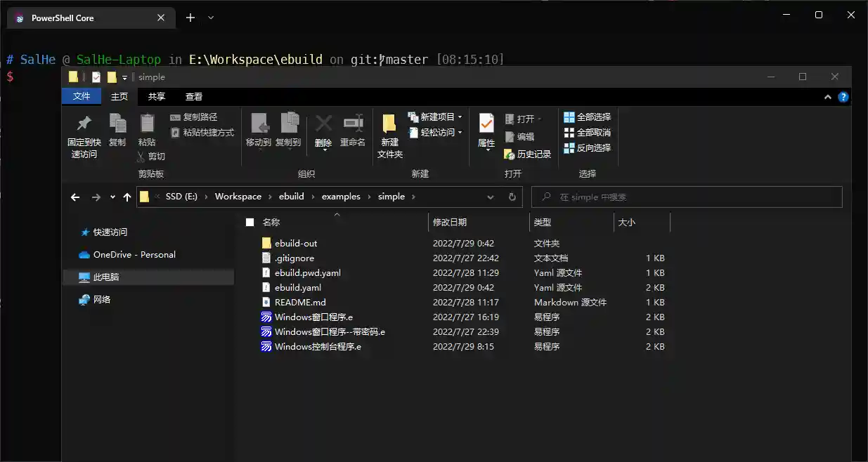The image size is (868, 462).
Task: Open the View ribbon tab
Action: 194,97
